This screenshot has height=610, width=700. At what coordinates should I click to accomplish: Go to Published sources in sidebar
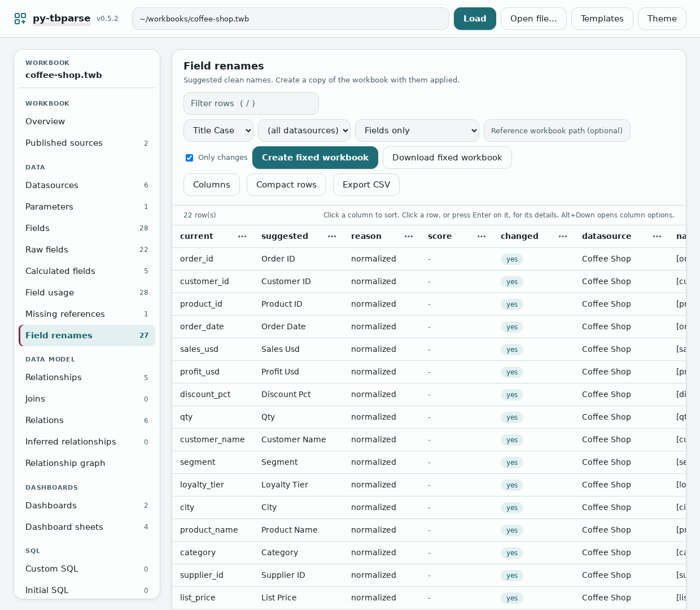click(87, 143)
